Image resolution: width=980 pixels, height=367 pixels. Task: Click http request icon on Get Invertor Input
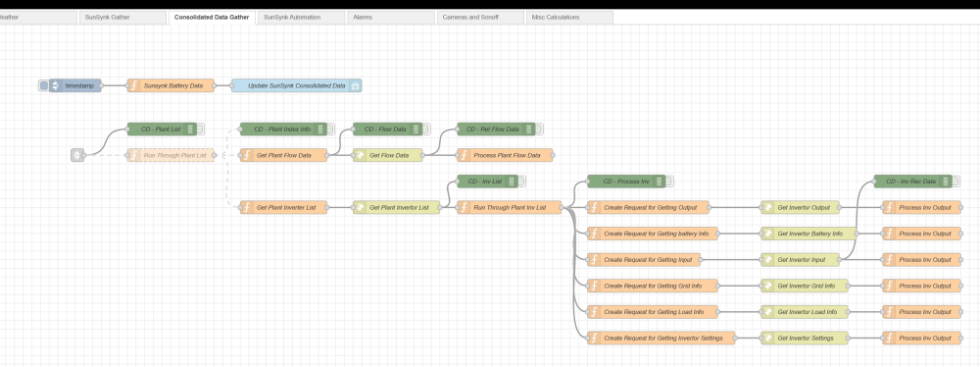coord(767,259)
